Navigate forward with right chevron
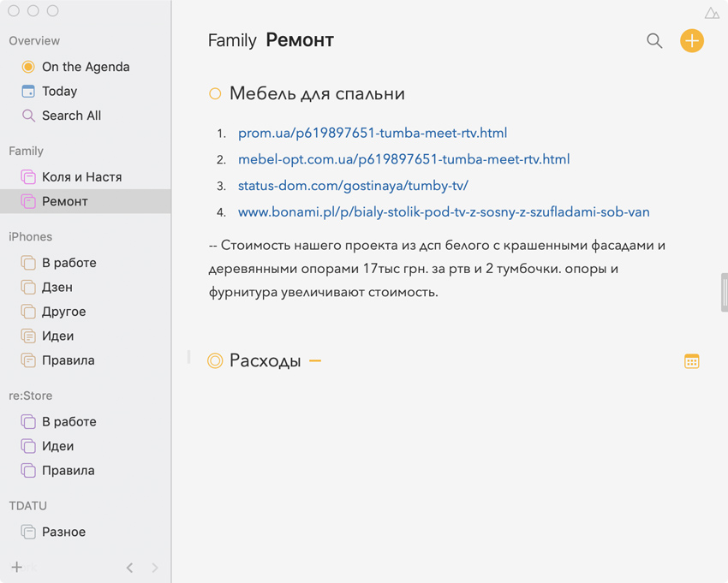This screenshot has width=728, height=583. click(155, 568)
